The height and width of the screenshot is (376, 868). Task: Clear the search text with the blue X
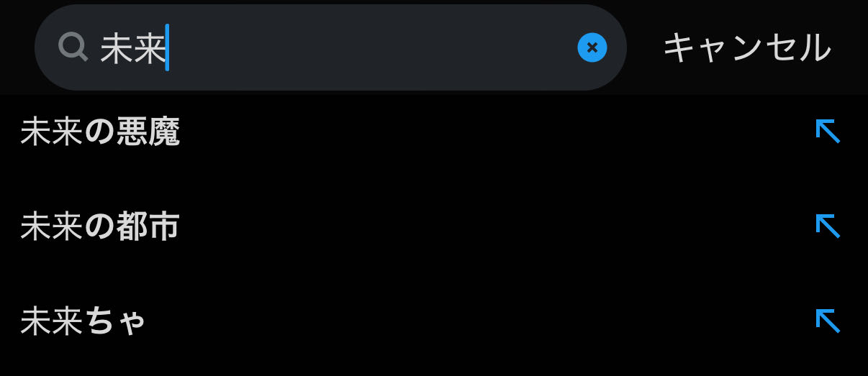coord(592,47)
